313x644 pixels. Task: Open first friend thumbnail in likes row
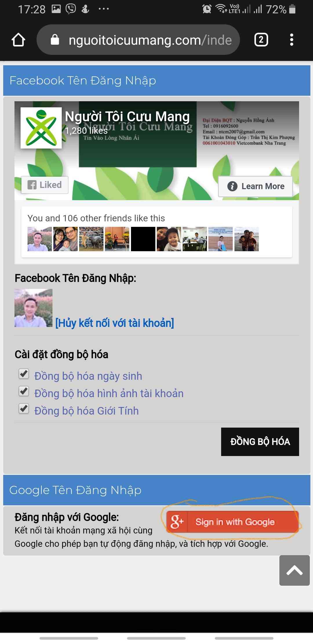40,239
